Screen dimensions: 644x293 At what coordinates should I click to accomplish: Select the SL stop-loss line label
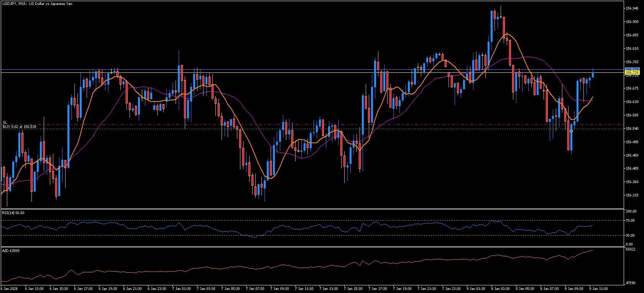pos(5,123)
